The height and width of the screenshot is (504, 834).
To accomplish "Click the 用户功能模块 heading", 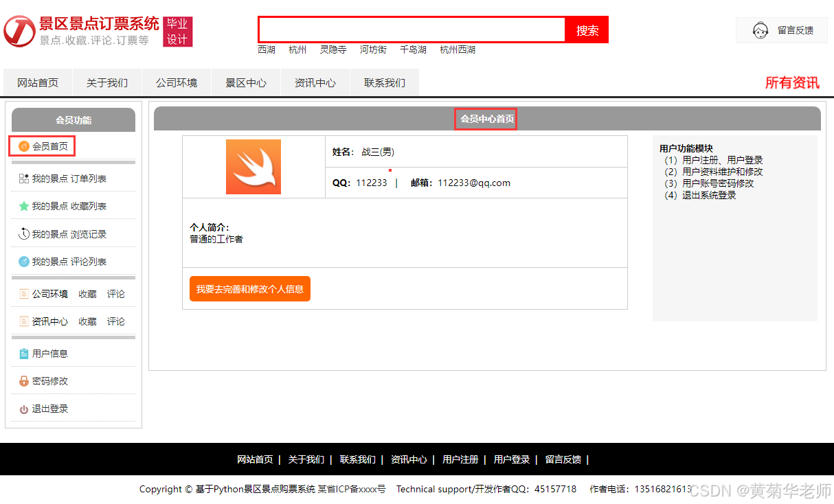I will [686, 148].
